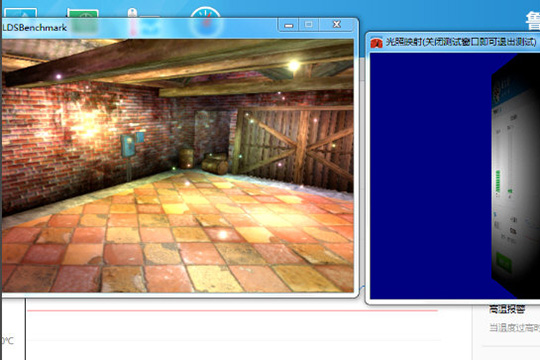Click the dark blue render background
Viewport: 540px width, 360px height.
coord(430,176)
